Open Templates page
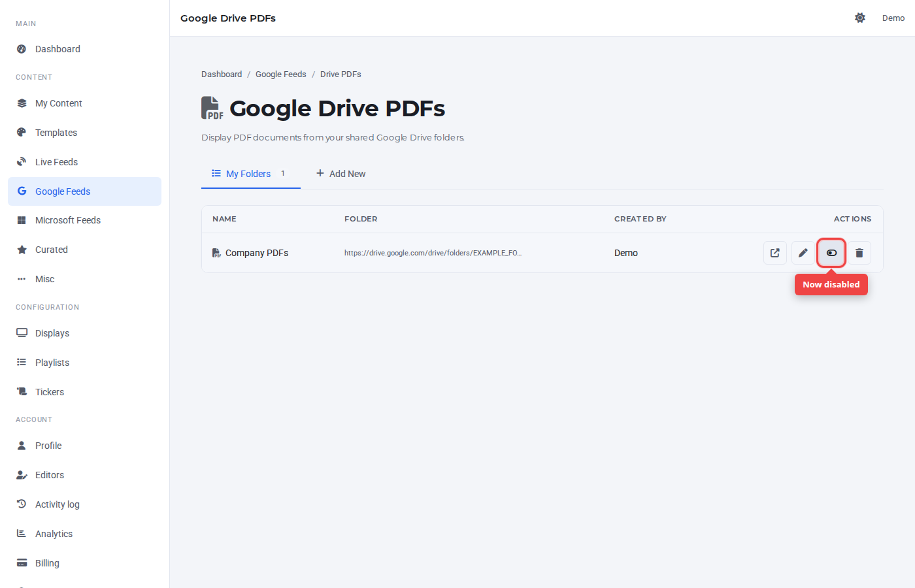This screenshot has height=588, width=915. tap(85, 133)
